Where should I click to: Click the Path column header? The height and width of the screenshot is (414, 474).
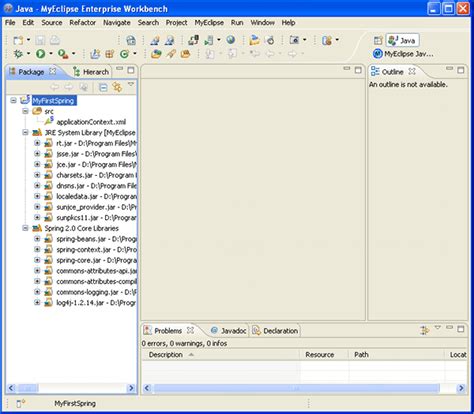coord(396,355)
